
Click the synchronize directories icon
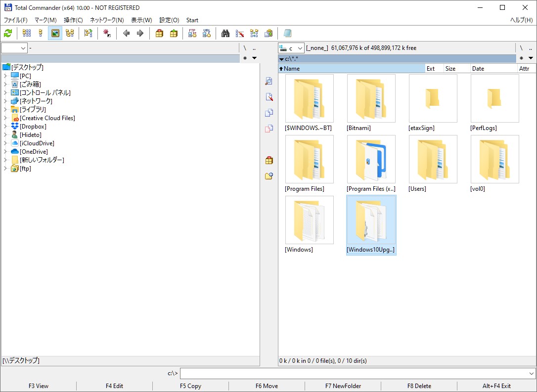point(254,33)
